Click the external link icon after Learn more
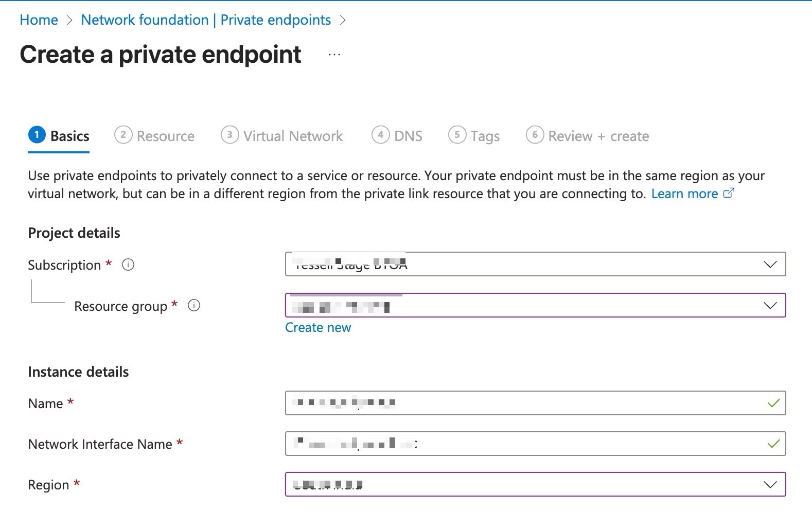This screenshot has width=812, height=528. 729,193
